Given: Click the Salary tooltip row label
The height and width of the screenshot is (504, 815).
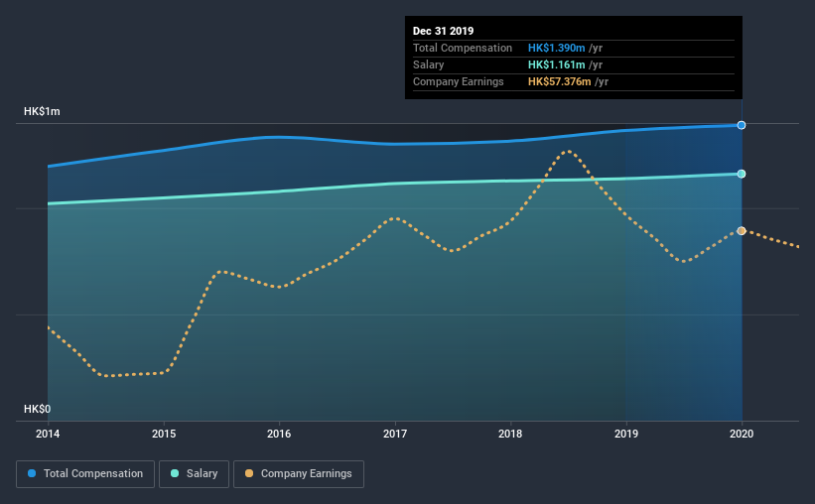Looking at the screenshot, I should coord(428,64).
